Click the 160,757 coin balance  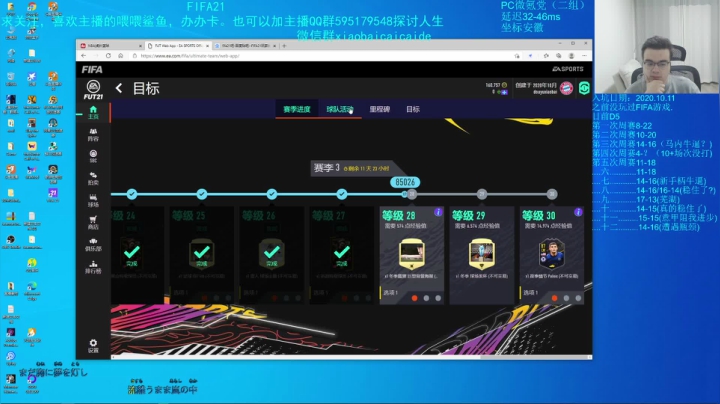tap(493, 85)
